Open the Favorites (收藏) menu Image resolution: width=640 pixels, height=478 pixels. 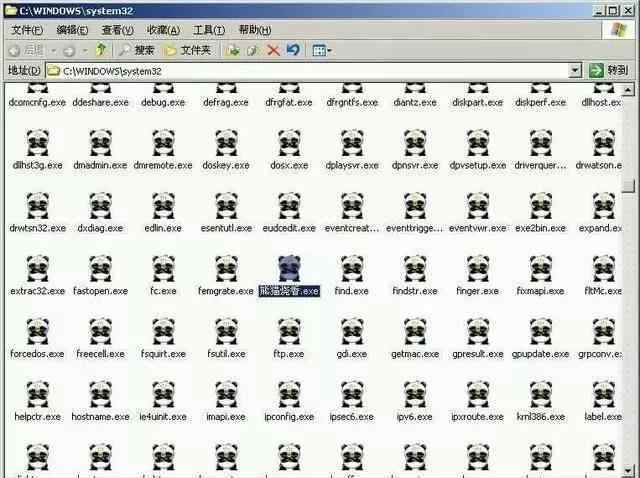[x=163, y=30]
